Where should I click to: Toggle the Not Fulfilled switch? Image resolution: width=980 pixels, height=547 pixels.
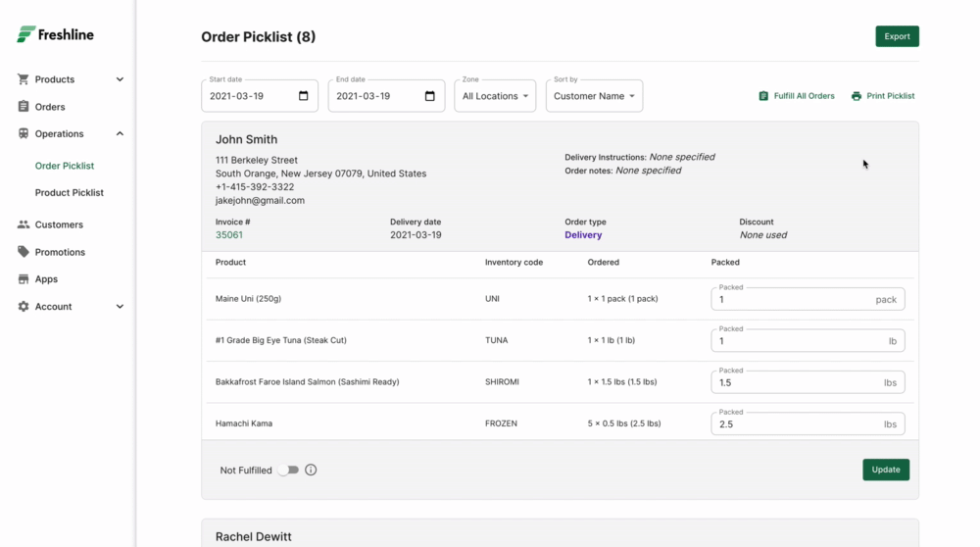tap(287, 471)
